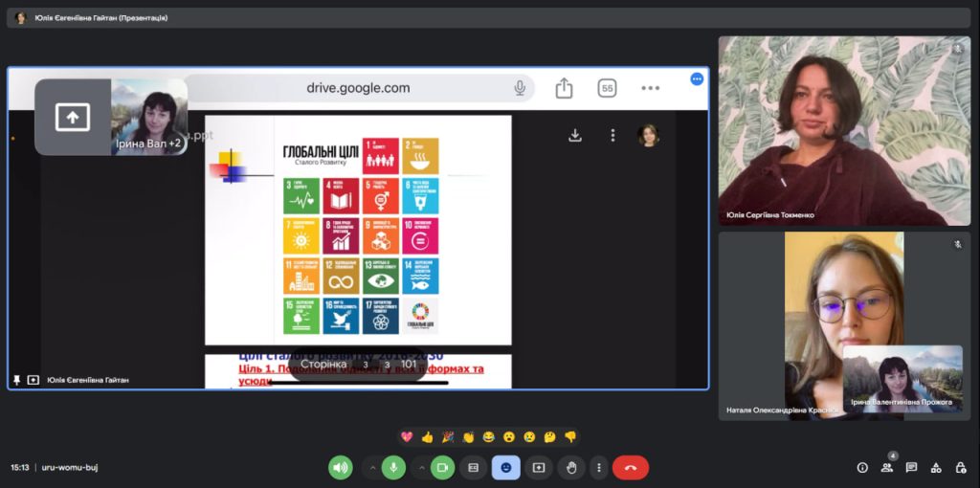
Task: Open more options three-dot menu
Action: (x=599, y=467)
